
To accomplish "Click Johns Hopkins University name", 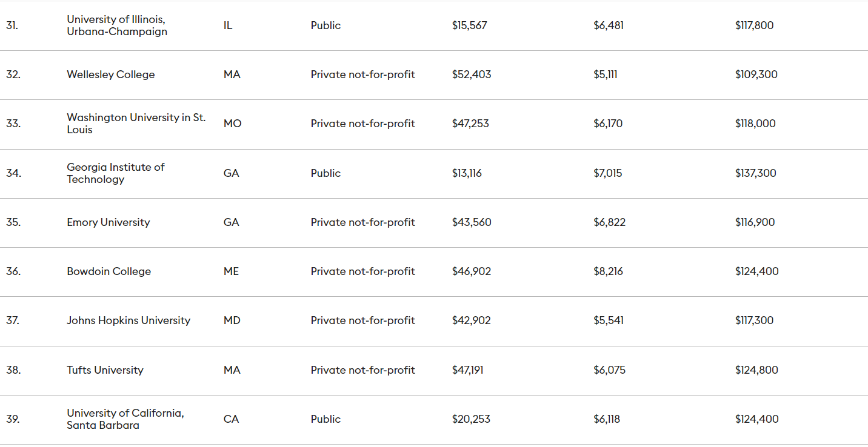I will [129, 320].
